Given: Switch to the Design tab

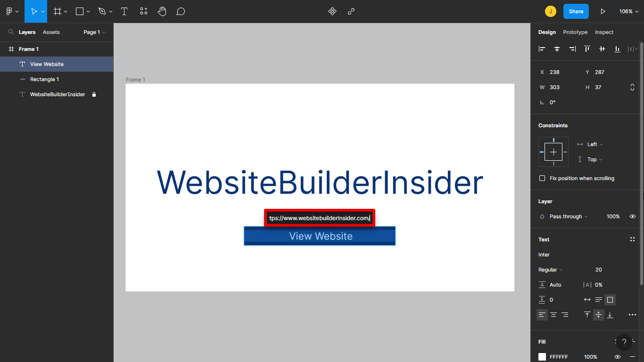Looking at the screenshot, I should pos(547,32).
